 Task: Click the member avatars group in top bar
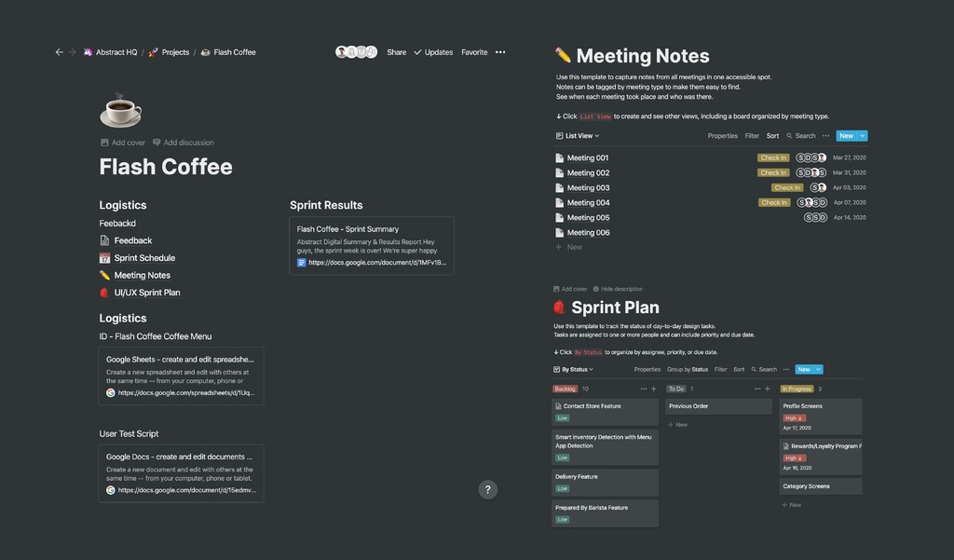(357, 52)
